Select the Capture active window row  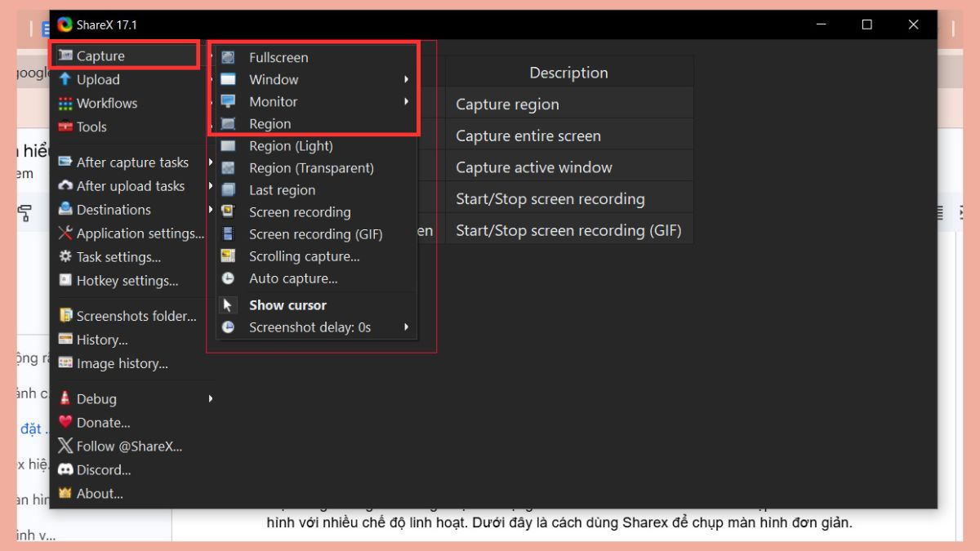(x=569, y=167)
